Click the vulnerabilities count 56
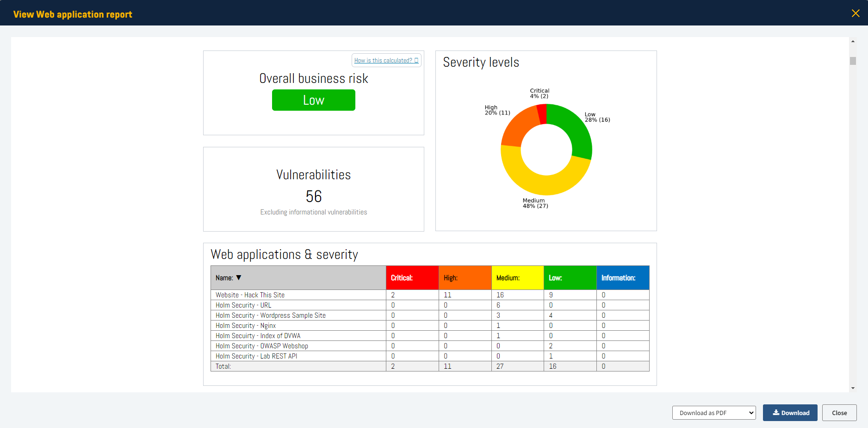The width and height of the screenshot is (868, 428). 314,196
